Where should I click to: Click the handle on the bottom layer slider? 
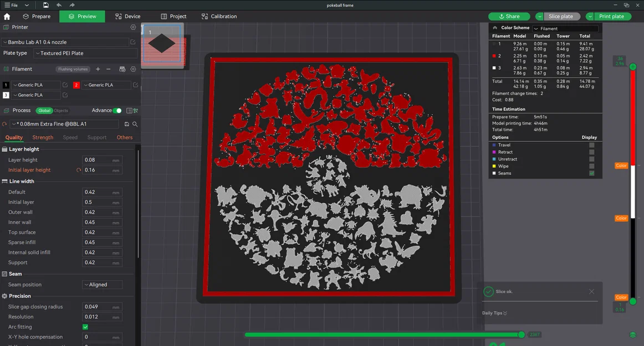point(521,334)
